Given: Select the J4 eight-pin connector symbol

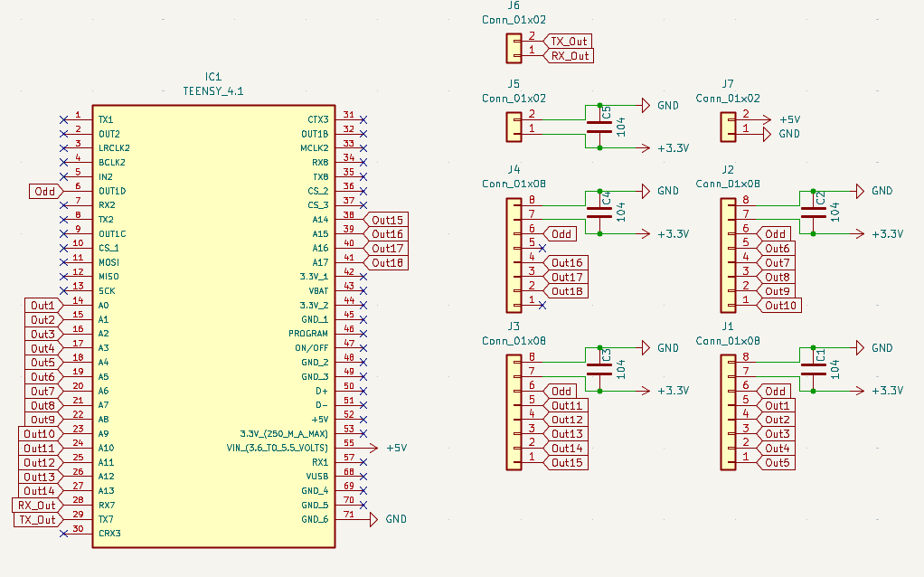Looking at the screenshot, I should [x=514, y=255].
